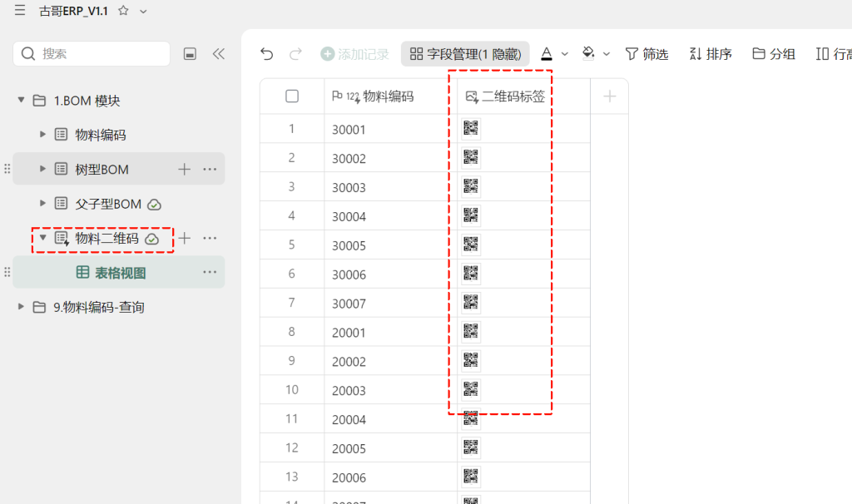Click the drag handle beside 表格视图
The width and height of the screenshot is (852, 504).
(7, 272)
